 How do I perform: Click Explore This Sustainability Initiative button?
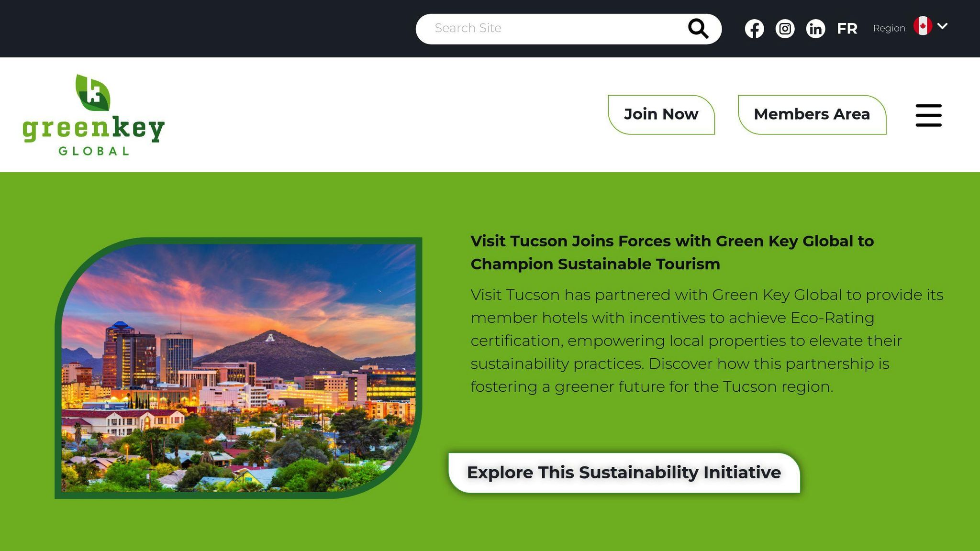624,473
